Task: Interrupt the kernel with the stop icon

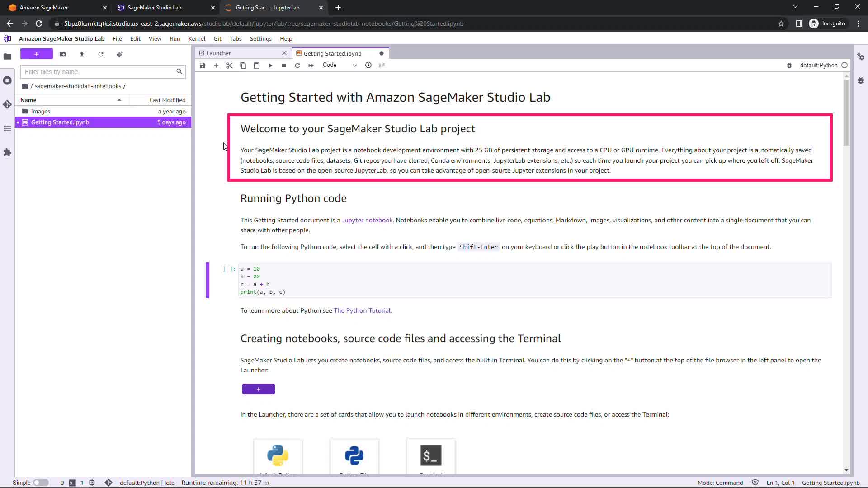Action: 284,66
